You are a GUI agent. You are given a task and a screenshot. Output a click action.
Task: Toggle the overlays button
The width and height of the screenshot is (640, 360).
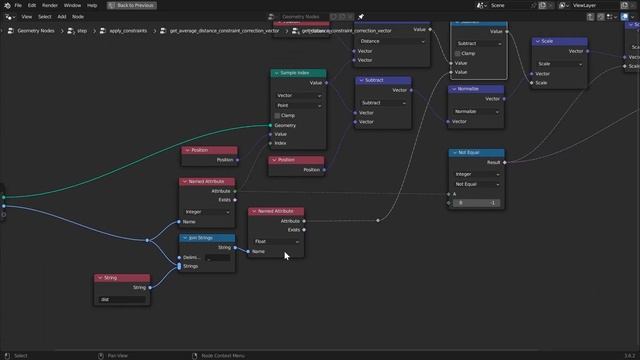(x=624, y=17)
